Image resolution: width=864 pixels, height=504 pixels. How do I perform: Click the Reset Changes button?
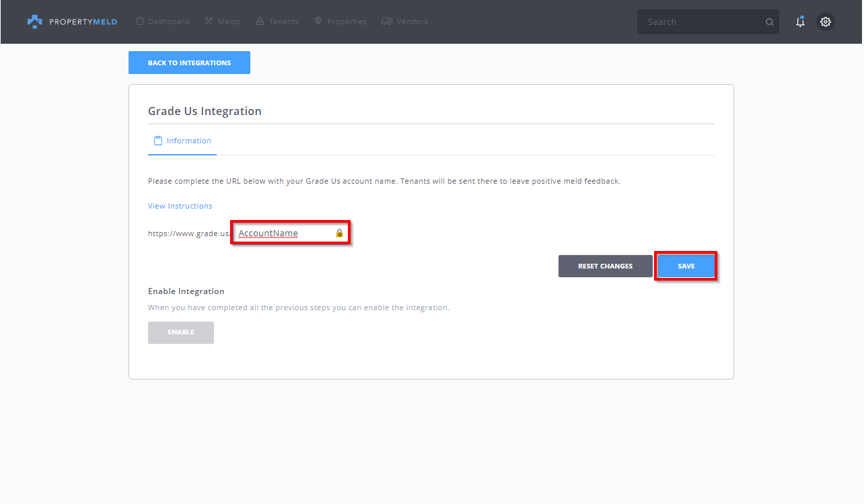(605, 266)
